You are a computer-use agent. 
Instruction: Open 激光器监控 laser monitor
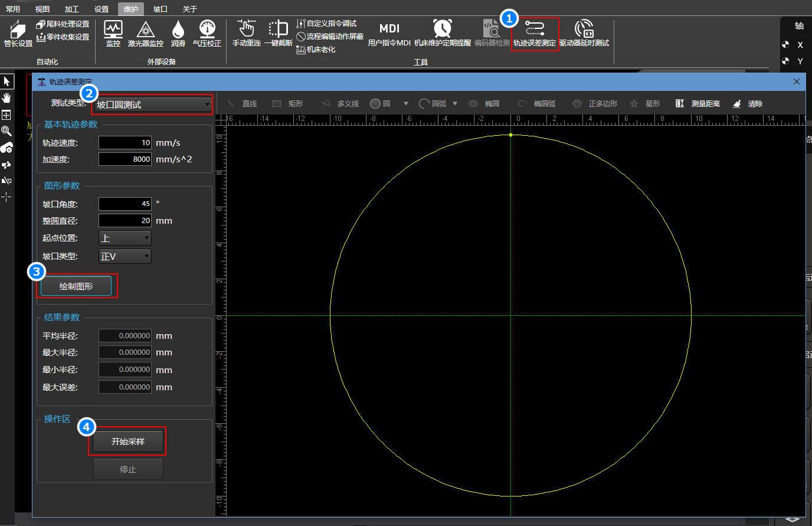pos(146,34)
